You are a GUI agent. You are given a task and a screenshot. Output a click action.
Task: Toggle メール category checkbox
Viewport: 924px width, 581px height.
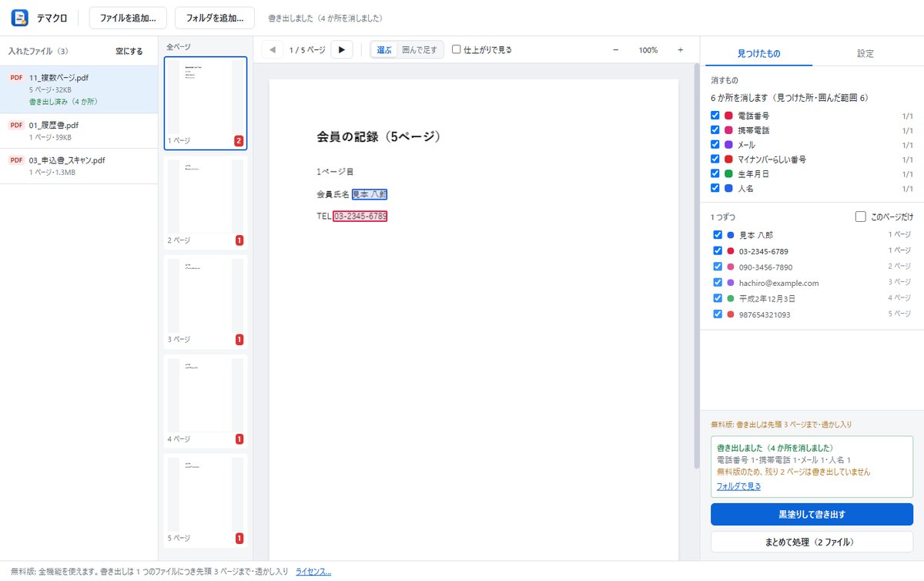(x=715, y=144)
